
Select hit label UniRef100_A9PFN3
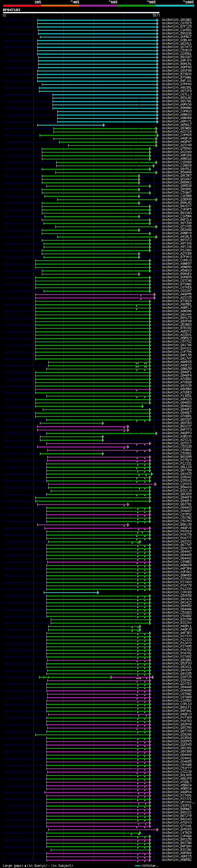pos(177,67)
